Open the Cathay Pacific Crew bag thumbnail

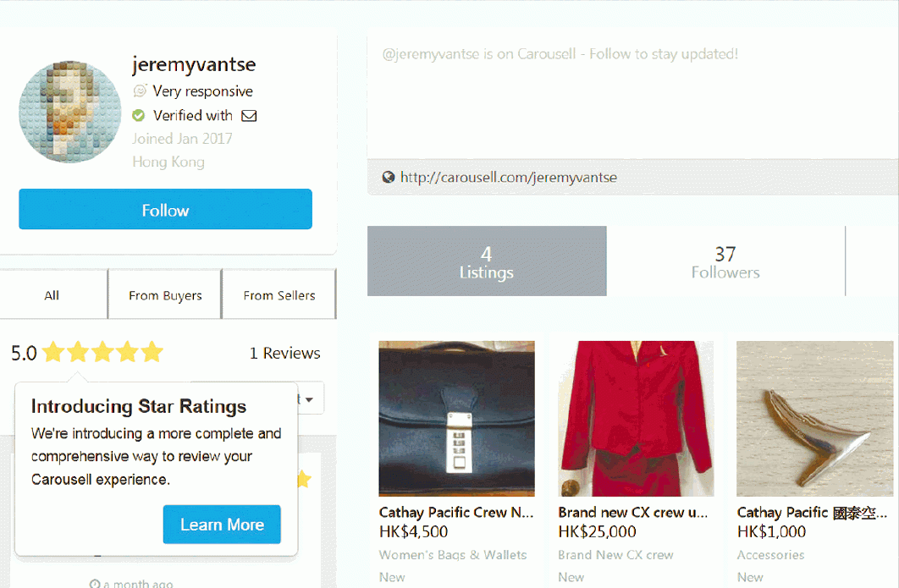tap(456, 418)
